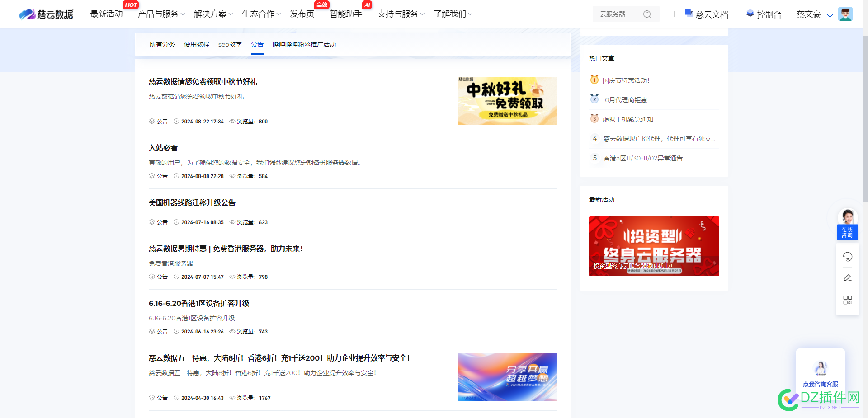Open article 慈云数据请您免费领取中秋节好礼
Screen dimensions: 868x418
[203, 81]
